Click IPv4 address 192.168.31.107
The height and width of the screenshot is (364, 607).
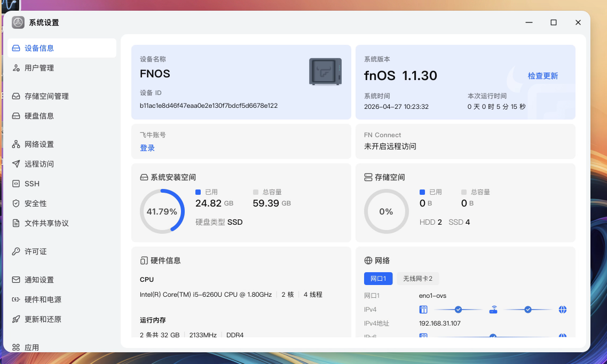[440, 323]
